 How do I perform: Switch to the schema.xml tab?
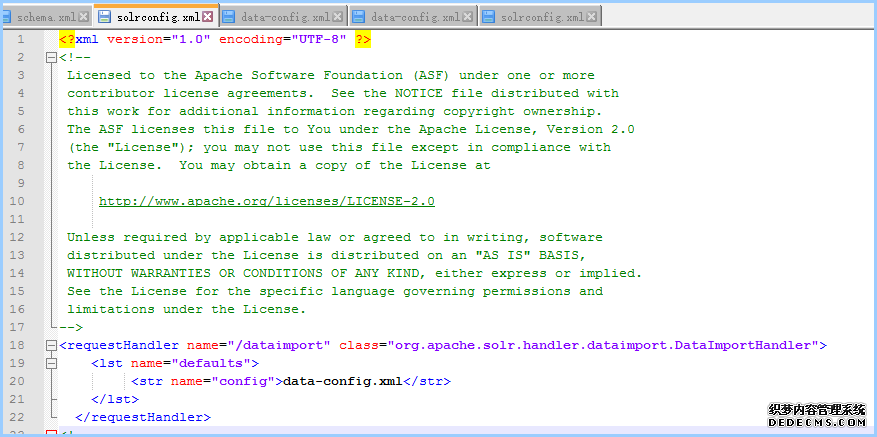pyautogui.click(x=46, y=17)
